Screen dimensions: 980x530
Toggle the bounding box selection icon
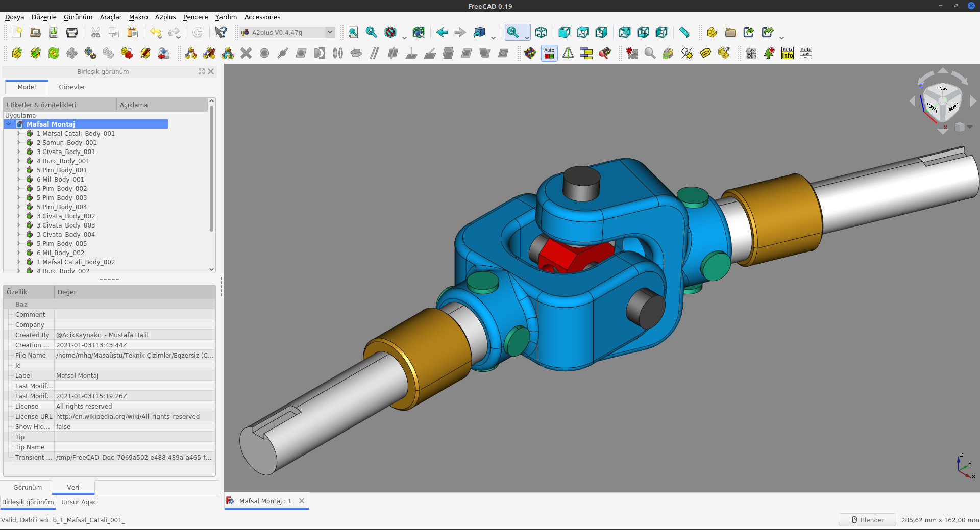419,32
